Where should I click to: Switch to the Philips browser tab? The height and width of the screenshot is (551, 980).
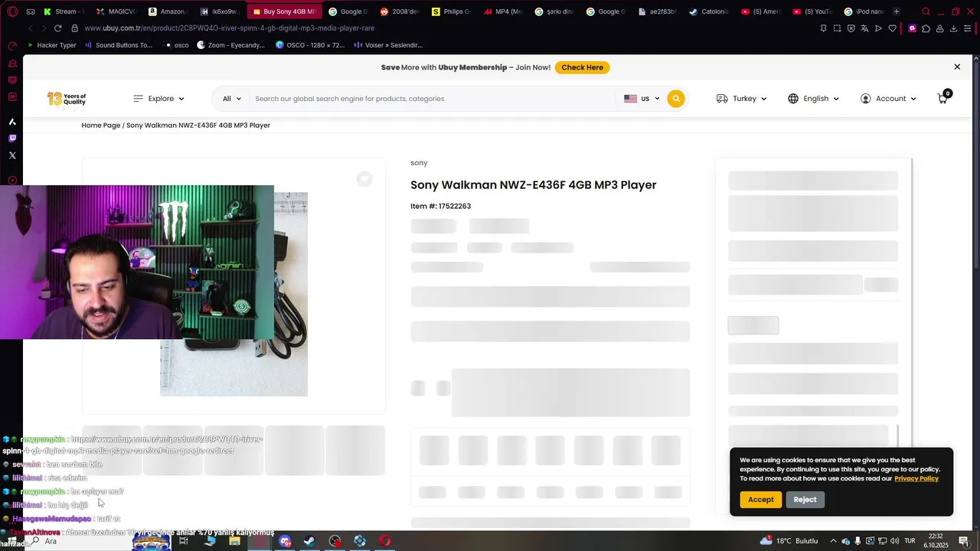pyautogui.click(x=451, y=11)
